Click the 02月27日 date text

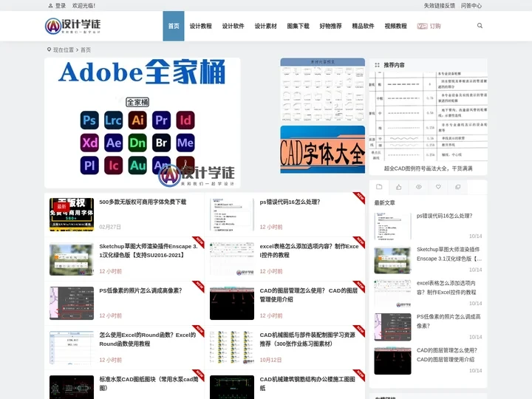(x=110, y=227)
